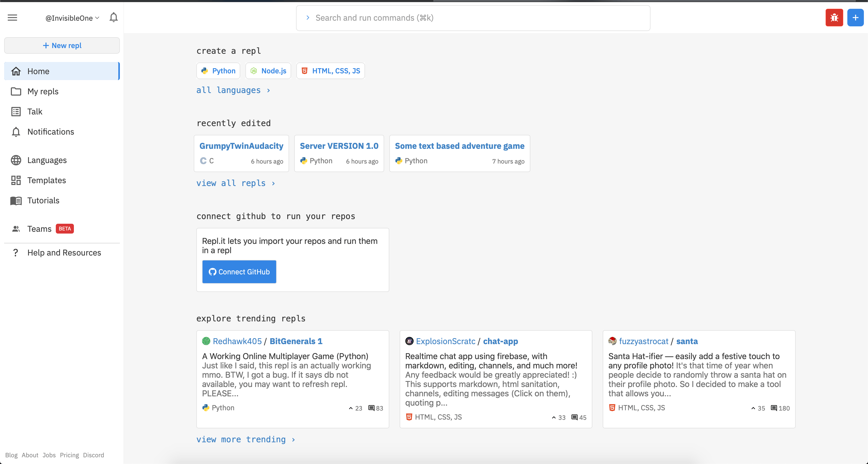The height and width of the screenshot is (464, 868).
Task: Open the Jobs footer link
Action: click(49, 455)
